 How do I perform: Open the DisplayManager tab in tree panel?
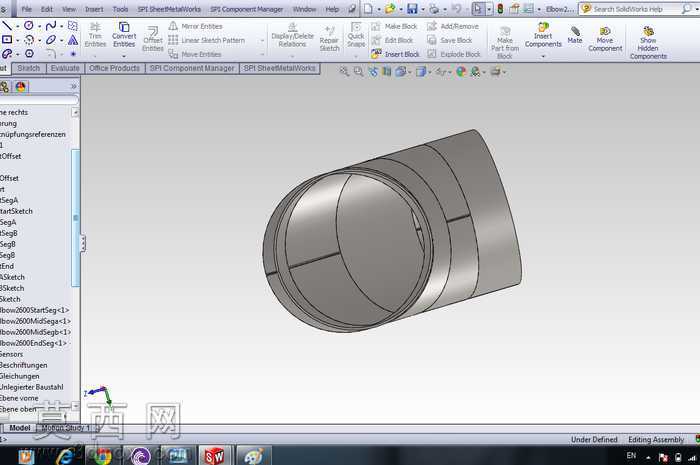(21, 87)
